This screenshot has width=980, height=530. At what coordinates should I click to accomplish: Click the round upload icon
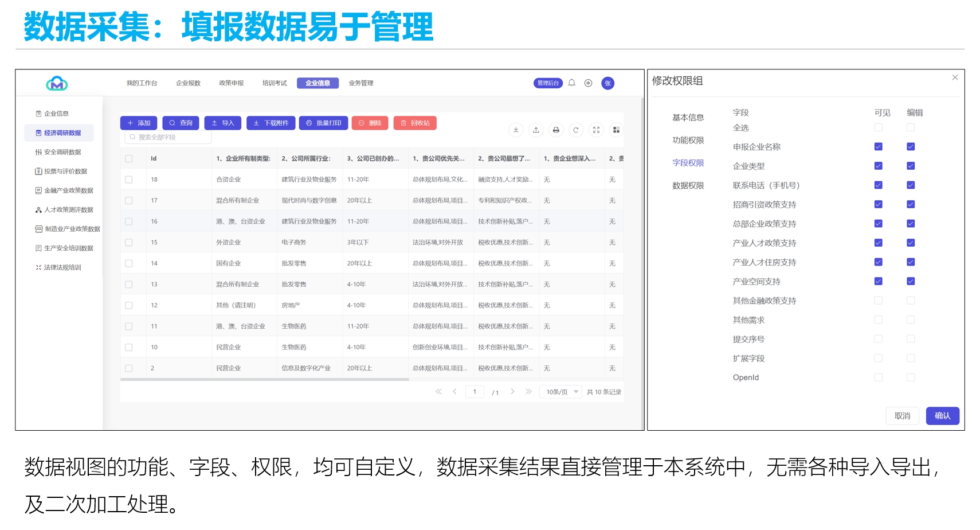(536, 130)
